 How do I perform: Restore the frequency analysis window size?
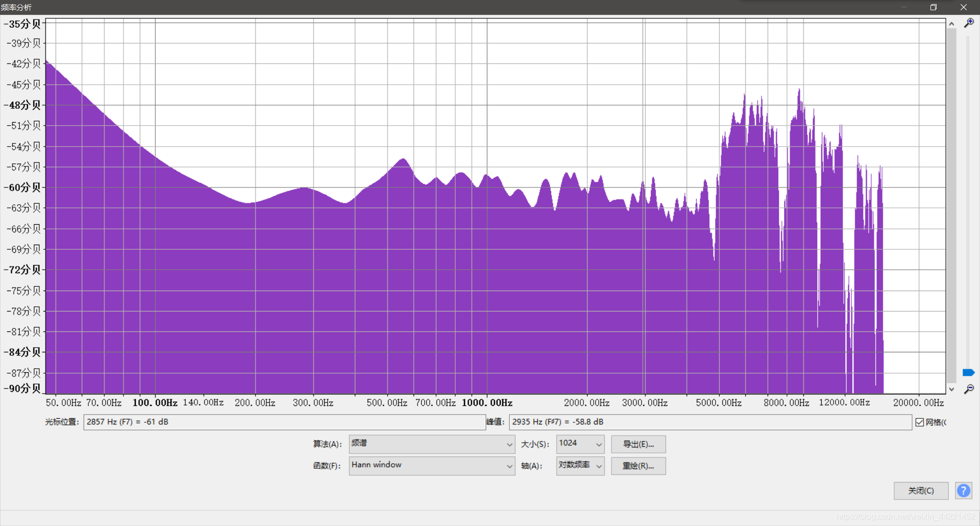click(934, 7)
